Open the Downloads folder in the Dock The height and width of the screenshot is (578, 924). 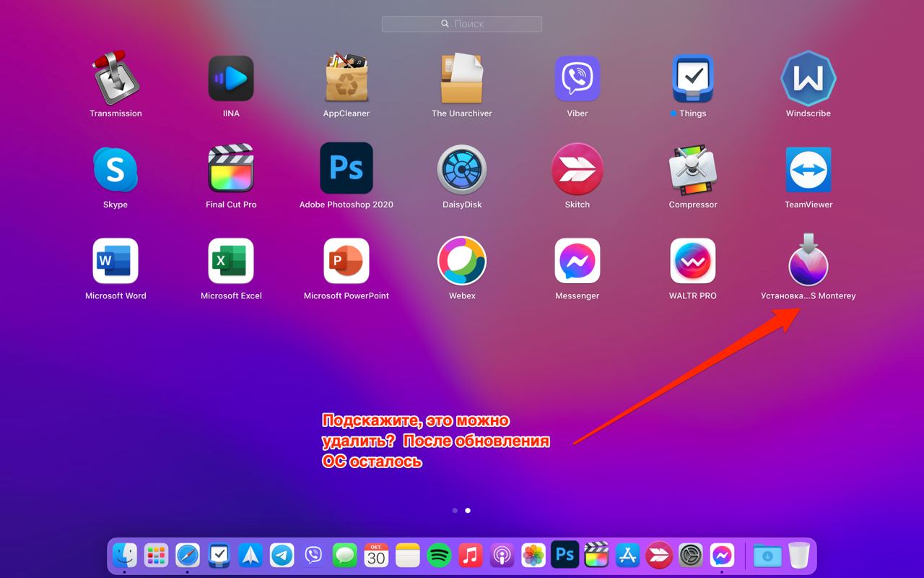coord(767,555)
